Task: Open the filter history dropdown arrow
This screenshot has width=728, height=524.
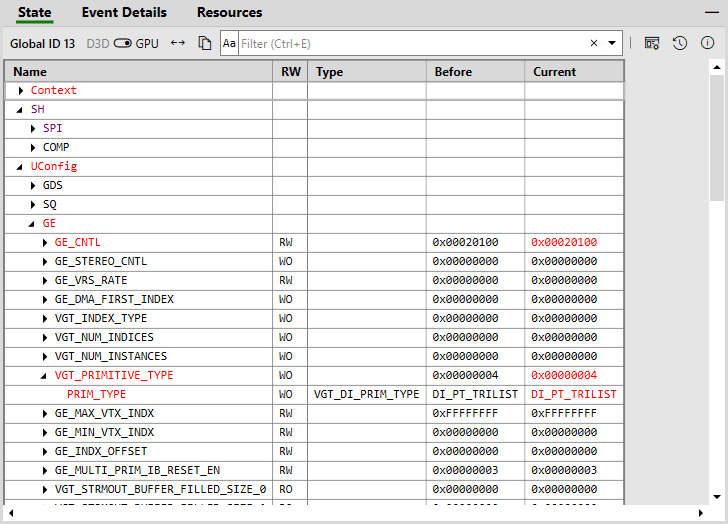Action: point(612,43)
